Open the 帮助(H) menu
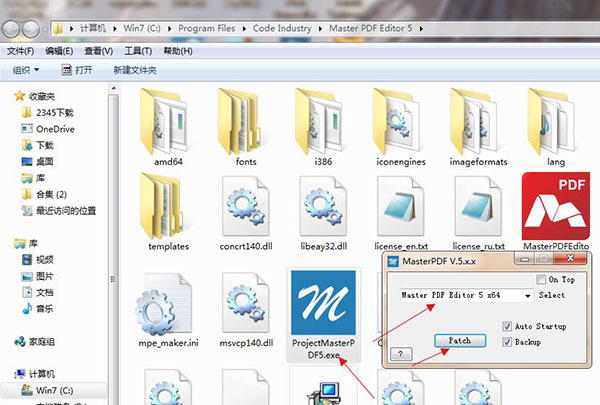This screenshot has height=405, width=600. tap(178, 51)
